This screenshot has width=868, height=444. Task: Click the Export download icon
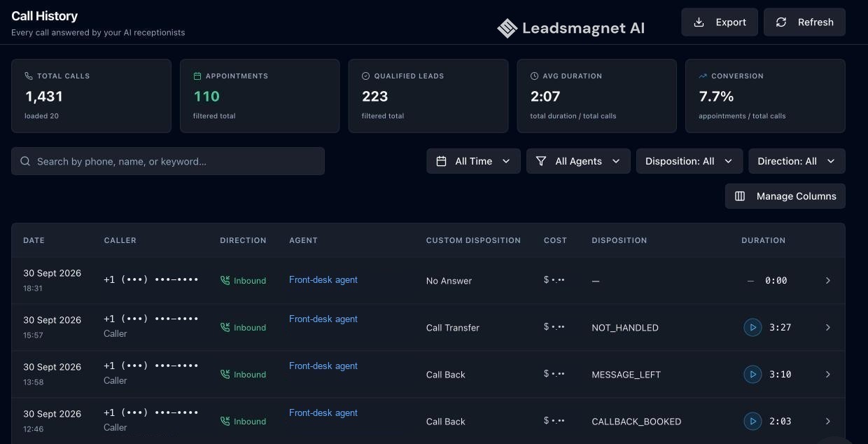699,22
